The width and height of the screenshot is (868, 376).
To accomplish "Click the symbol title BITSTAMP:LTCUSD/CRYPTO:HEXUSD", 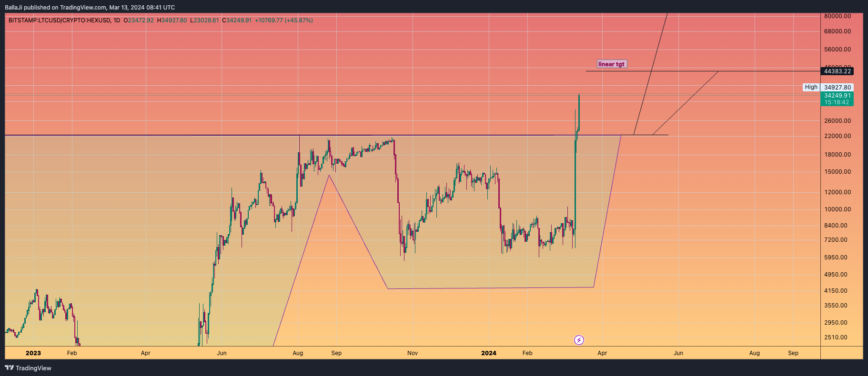I will [59, 20].
